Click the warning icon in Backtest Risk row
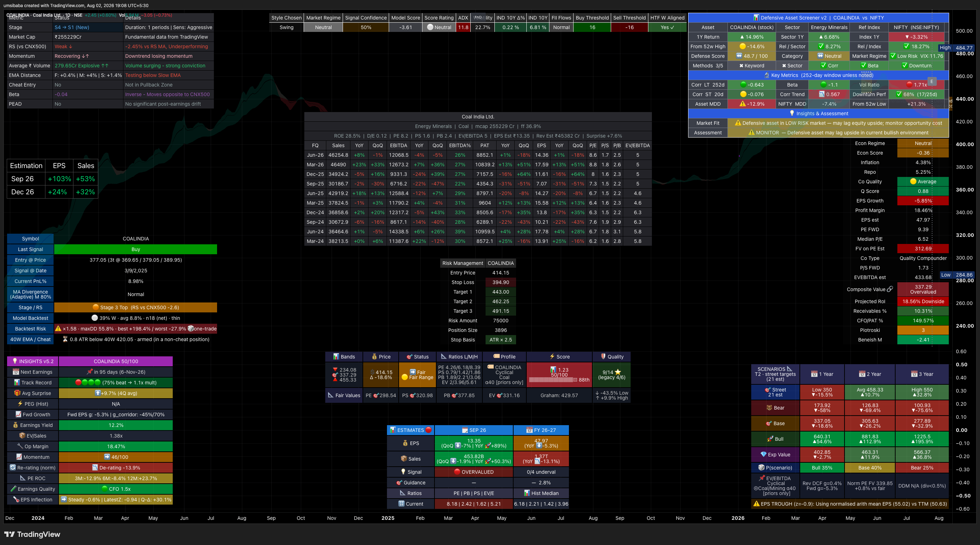The image size is (980, 545). coord(58,328)
